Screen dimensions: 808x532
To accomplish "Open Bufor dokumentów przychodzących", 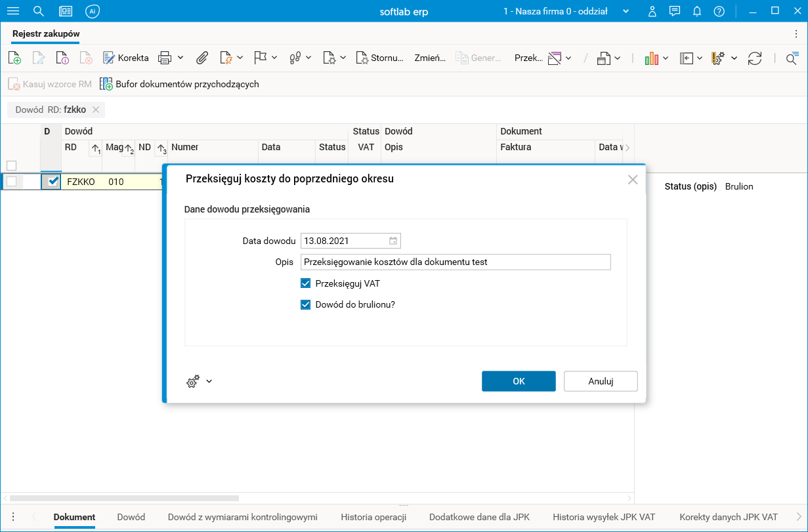I will coord(179,84).
